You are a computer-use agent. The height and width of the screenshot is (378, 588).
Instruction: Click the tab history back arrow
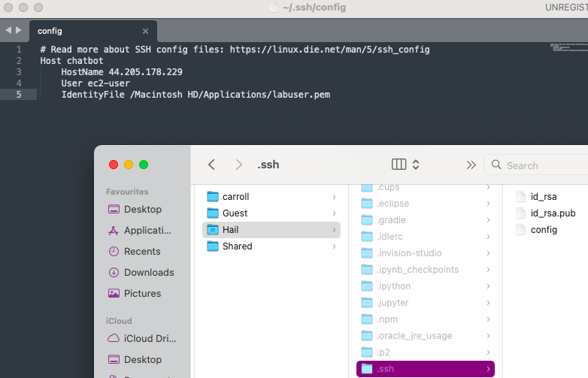point(8,30)
